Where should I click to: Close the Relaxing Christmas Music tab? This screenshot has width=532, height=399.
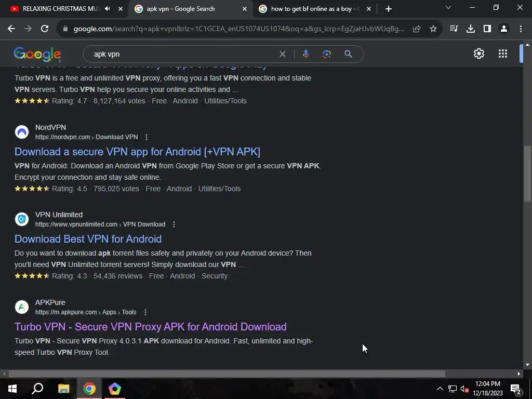[121, 9]
